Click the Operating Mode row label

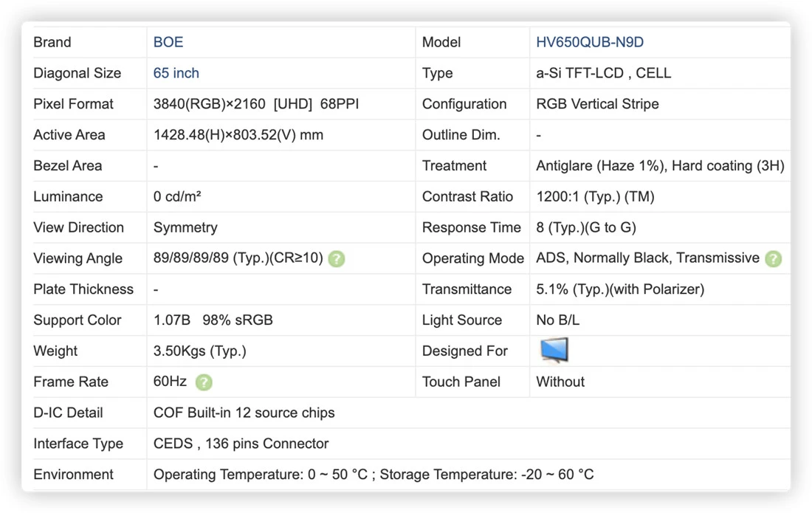click(x=472, y=258)
